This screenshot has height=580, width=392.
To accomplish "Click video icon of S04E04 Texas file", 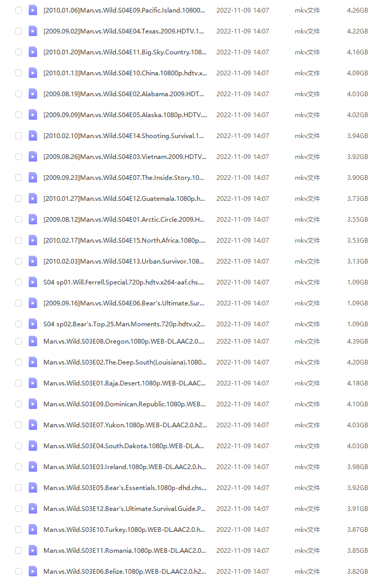I will pos(33,31).
